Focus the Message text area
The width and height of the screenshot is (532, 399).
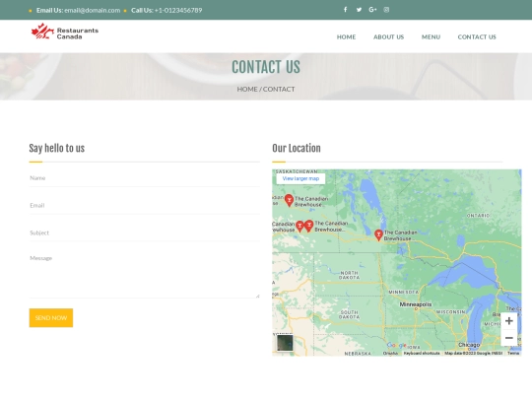coord(145,275)
